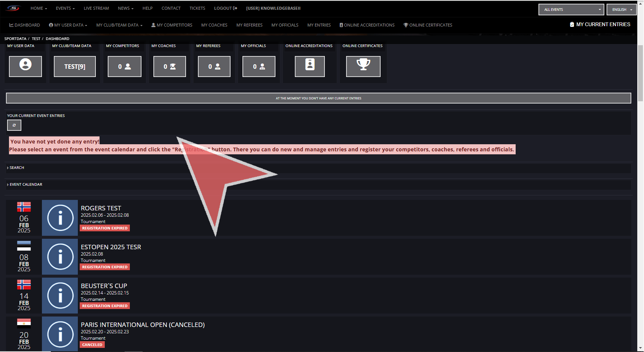Expand the Search section
The image size is (644, 352).
click(x=16, y=168)
